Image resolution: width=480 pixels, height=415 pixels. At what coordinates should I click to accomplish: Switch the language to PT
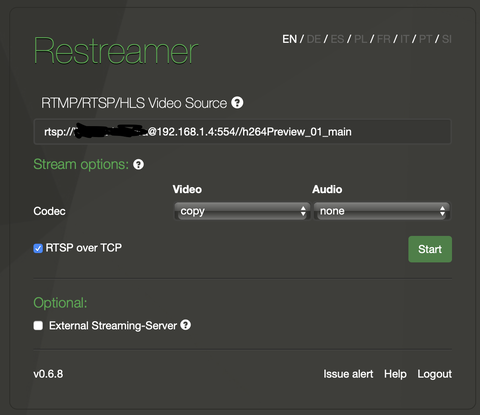tap(426, 39)
